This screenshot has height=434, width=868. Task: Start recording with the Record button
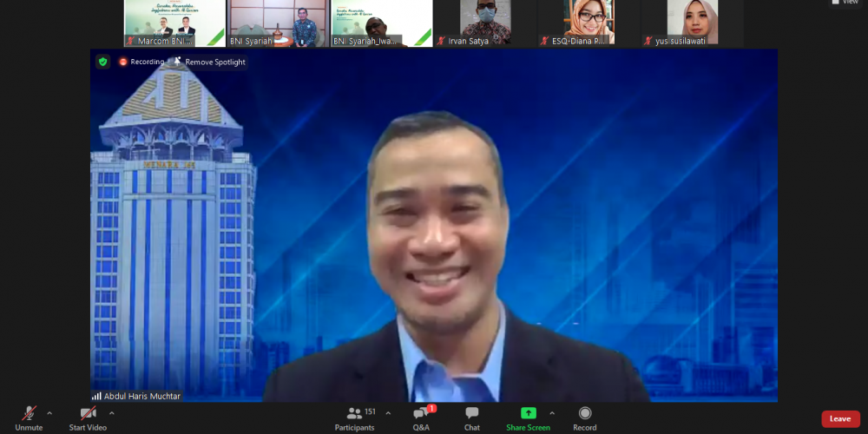(x=584, y=416)
